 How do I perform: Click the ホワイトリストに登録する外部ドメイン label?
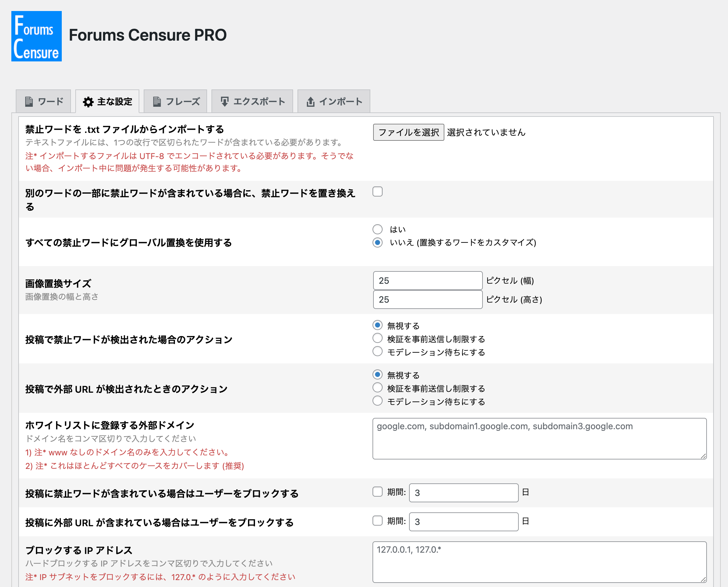click(x=110, y=425)
